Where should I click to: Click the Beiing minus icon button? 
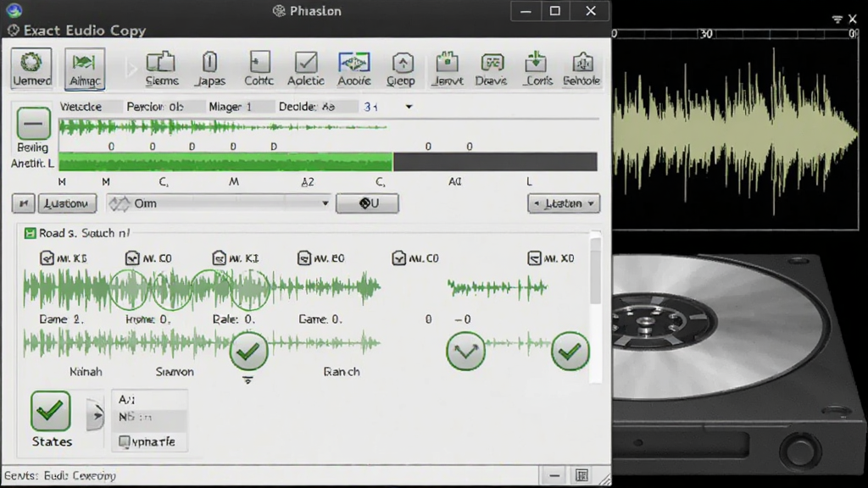33,124
